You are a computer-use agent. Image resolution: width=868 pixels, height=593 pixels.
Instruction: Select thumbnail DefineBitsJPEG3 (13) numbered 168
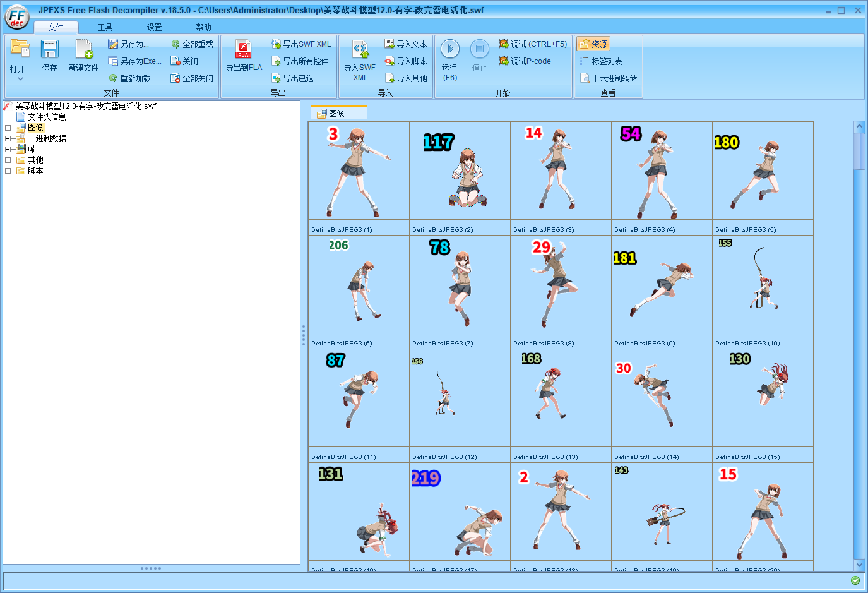[561, 405]
